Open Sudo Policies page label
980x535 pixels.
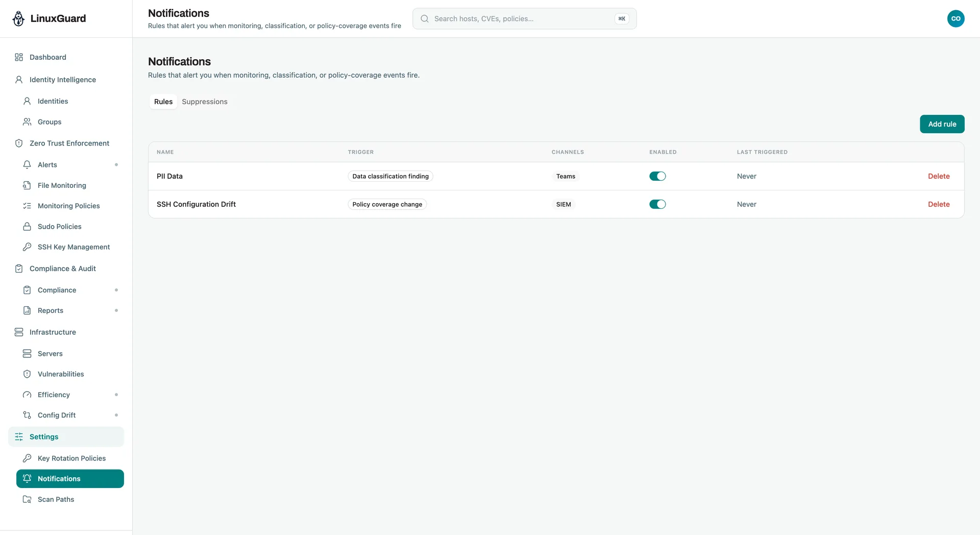click(x=60, y=227)
